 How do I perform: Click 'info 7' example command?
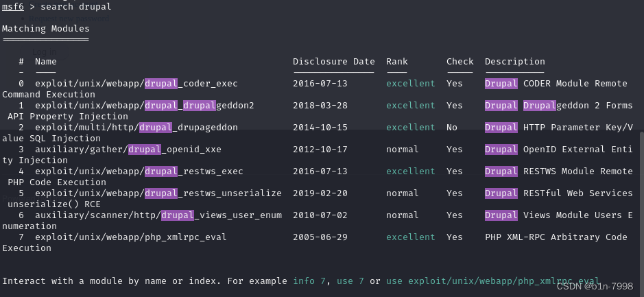click(309, 281)
